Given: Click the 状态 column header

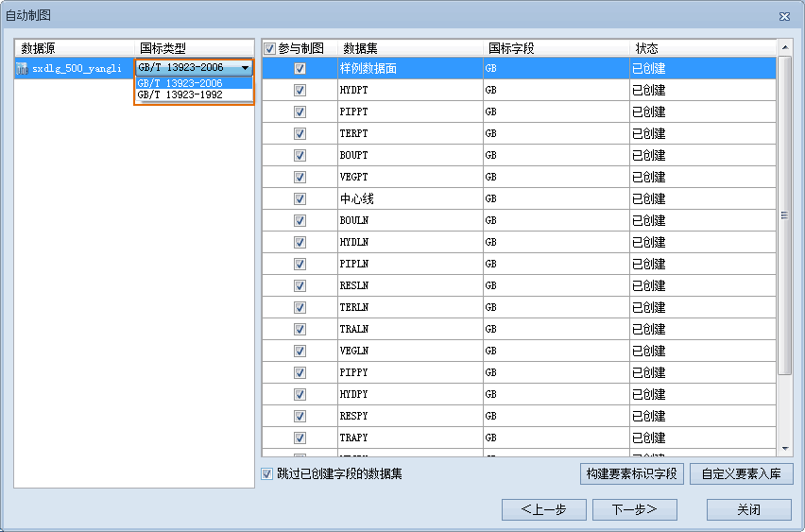Looking at the screenshot, I should [x=646, y=49].
